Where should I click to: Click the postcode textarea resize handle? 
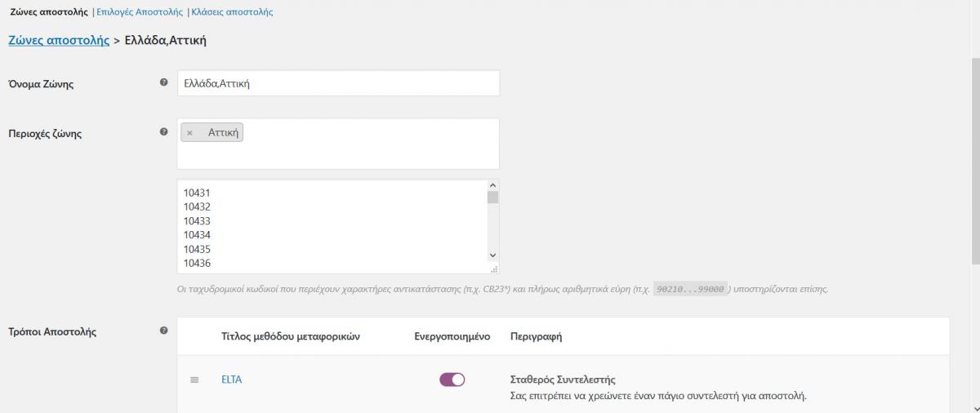coord(494,269)
